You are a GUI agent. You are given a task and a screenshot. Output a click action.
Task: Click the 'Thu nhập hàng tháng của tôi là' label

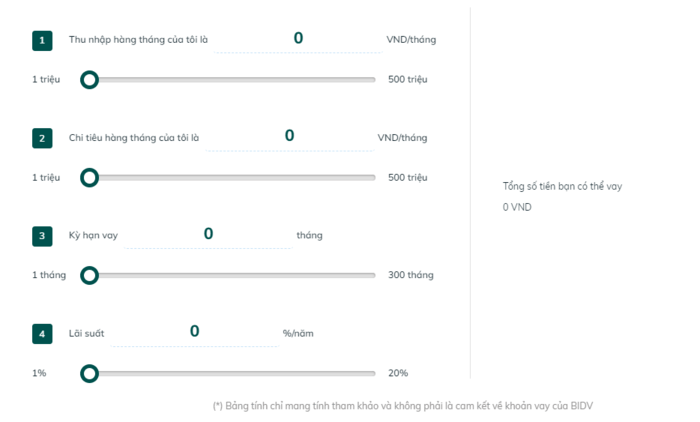[138, 40]
